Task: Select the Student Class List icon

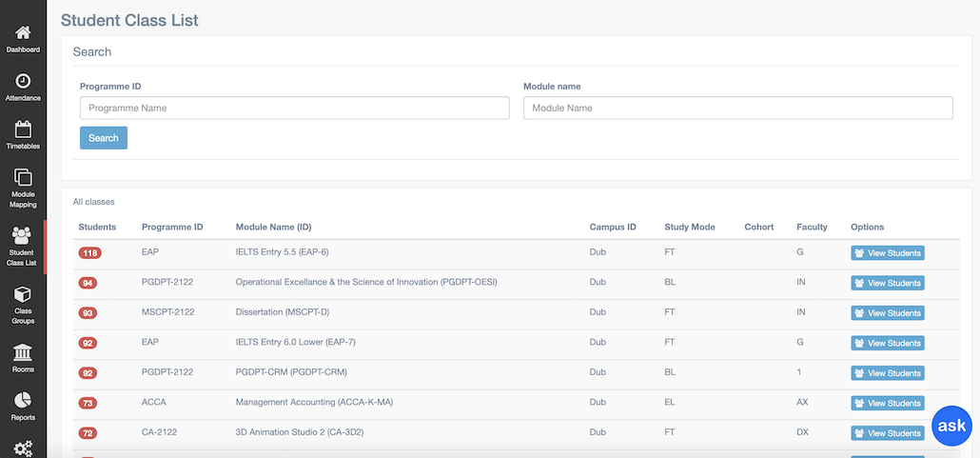Action: [22, 235]
